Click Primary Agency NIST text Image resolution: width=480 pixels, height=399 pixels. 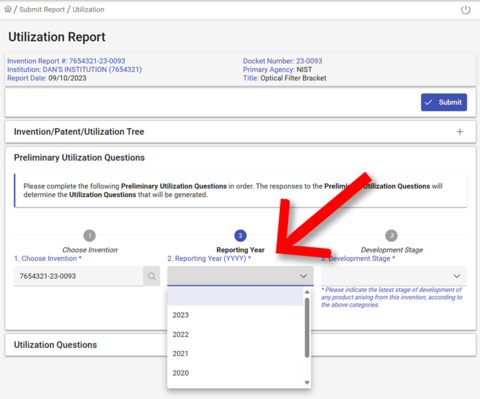point(277,70)
